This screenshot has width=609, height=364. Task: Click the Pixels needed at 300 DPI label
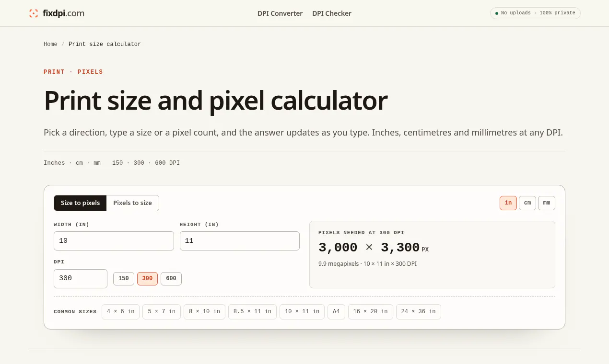tap(361, 233)
